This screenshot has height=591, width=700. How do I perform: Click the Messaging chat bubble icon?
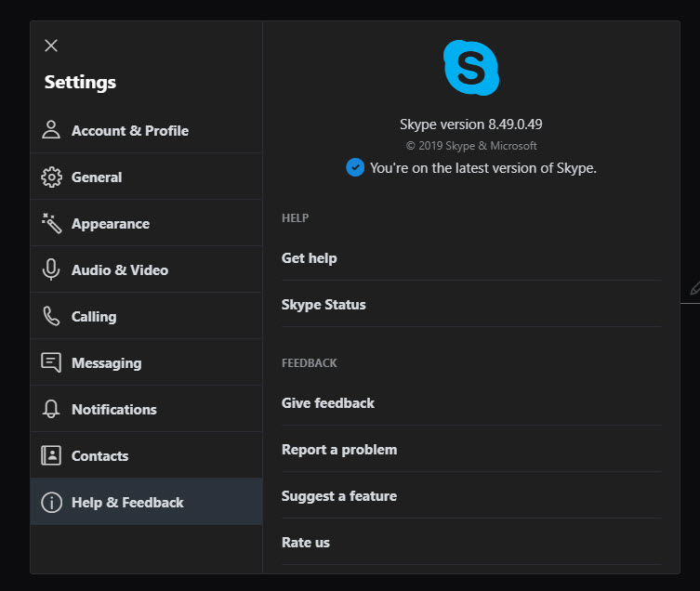pos(51,362)
